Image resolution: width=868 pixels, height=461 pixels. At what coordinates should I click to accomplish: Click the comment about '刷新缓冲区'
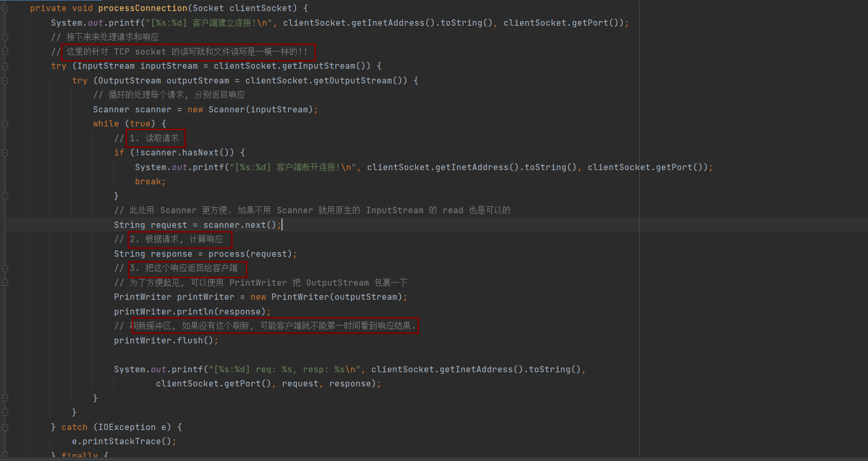[x=265, y=326]
